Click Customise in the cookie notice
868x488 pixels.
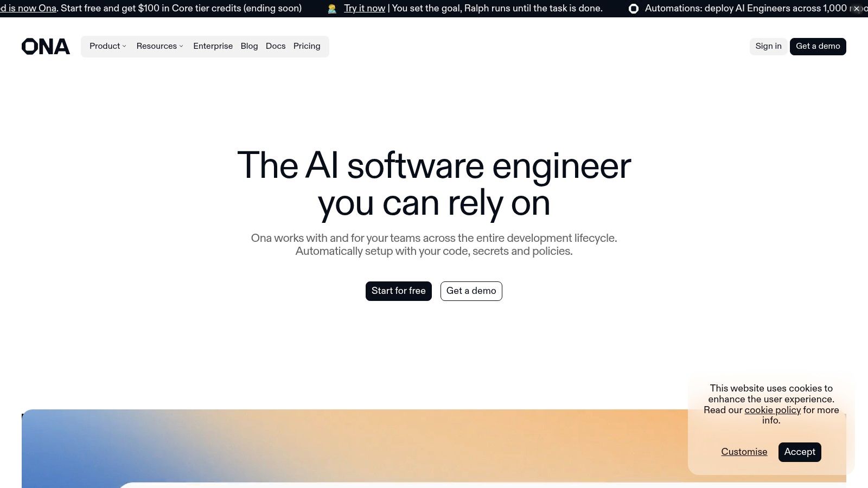click(x=744, y=452)
